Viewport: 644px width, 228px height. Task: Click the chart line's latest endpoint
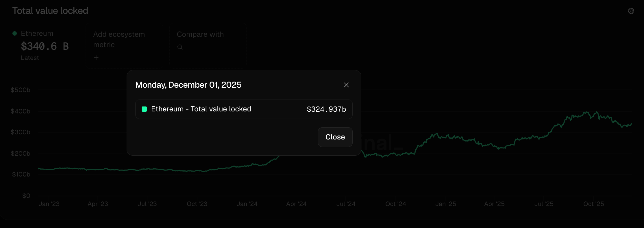point(631,124)
